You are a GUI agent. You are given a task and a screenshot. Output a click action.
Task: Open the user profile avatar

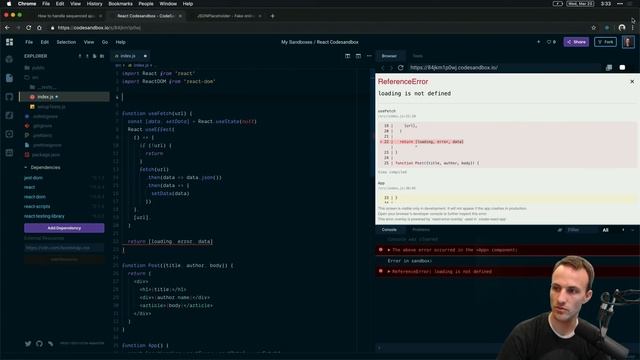point(628,42)
